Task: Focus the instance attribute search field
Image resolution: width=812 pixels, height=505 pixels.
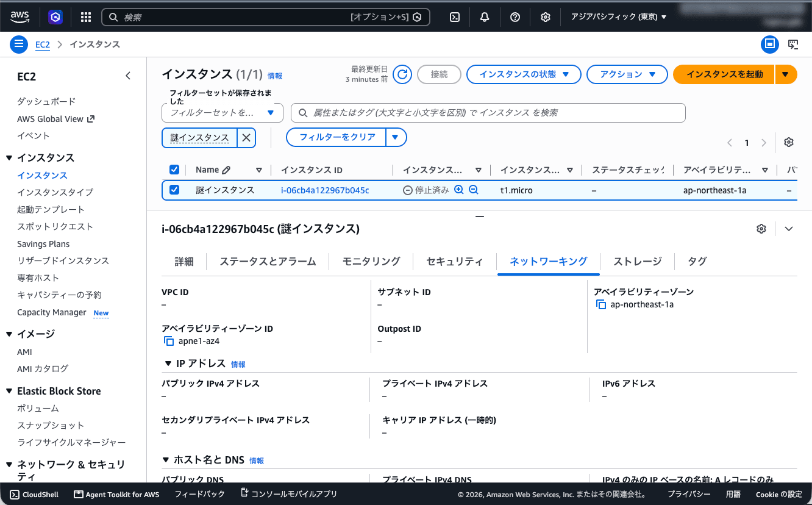Action: [488, 113]
